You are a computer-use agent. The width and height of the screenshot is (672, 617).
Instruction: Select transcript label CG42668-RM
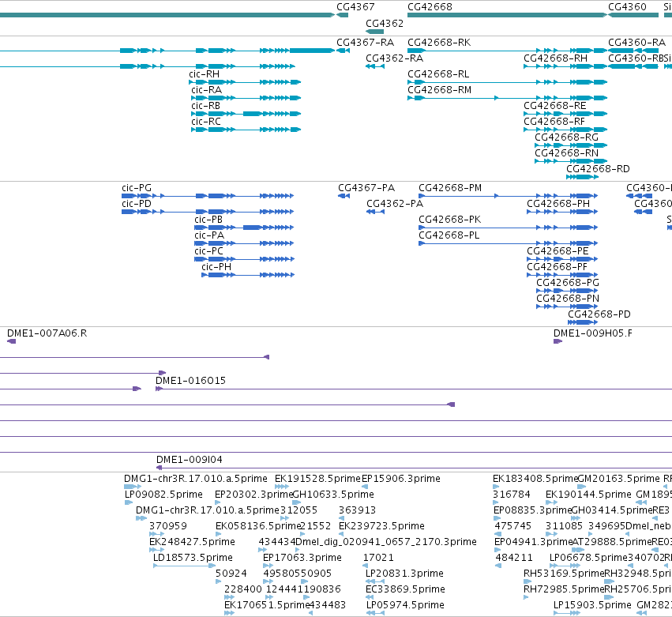click(x=439, y=90)
